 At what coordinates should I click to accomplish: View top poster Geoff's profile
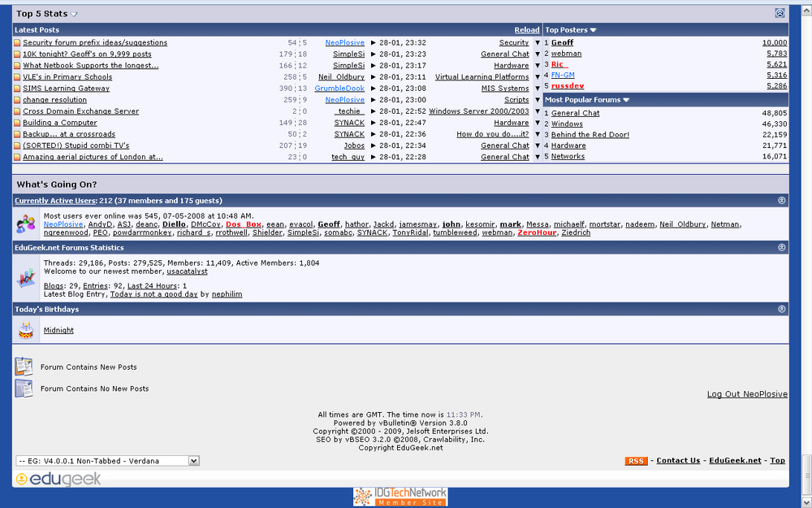click(x=562, y=42)
